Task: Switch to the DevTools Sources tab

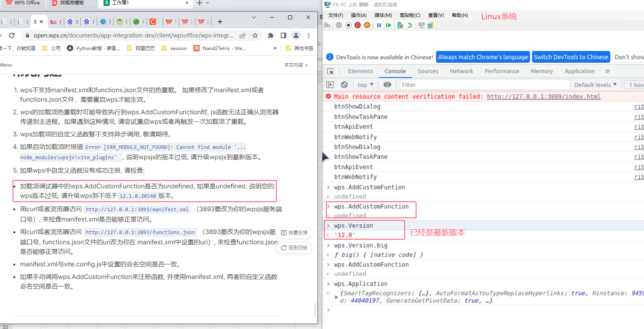Action: coord(427,71)
